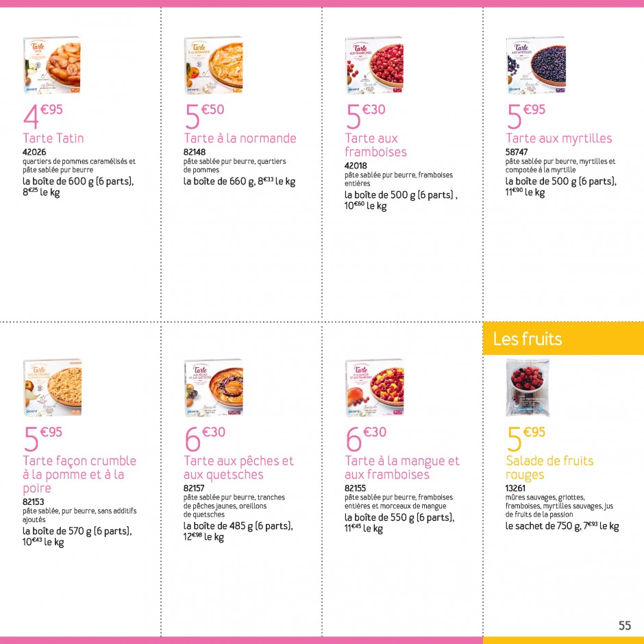Click the Salade de fruits rouges title
This screenshot has height=644, width=644.
pos(549,467)
